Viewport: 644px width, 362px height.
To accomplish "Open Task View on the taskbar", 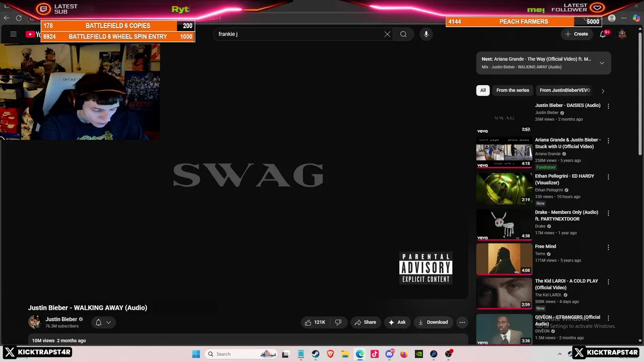I will click(x=286, y=354).
